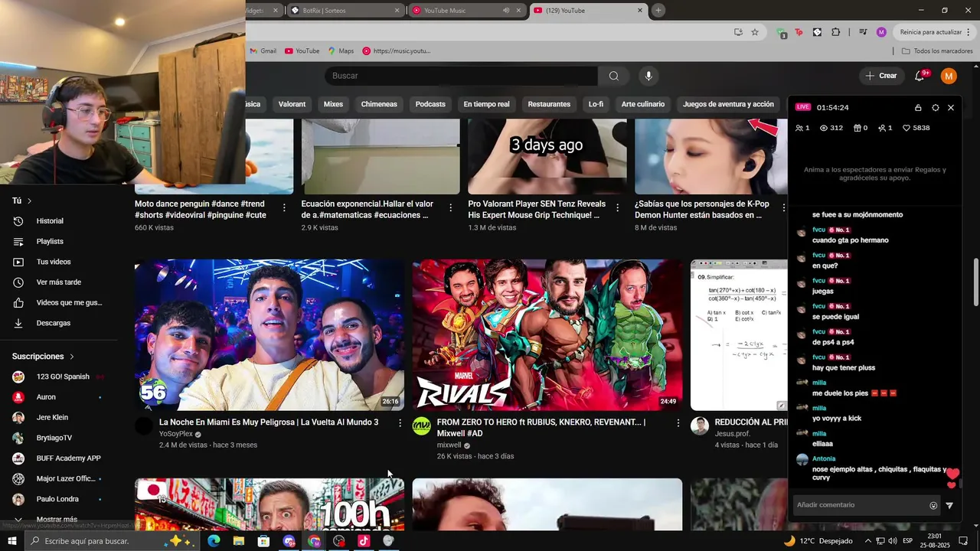Select the Valorant filter chip
The width and height of the screenshot is (980, 551).
pyautogui.click(x=292, y=104)
